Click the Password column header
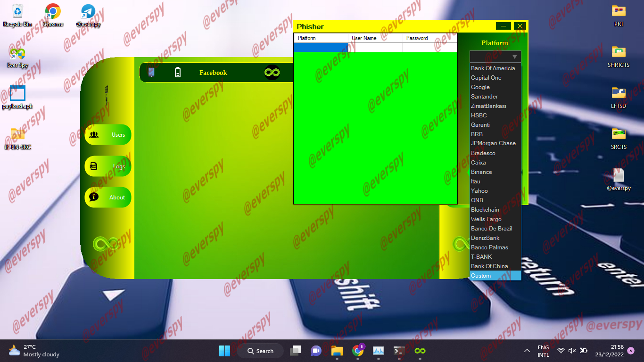 pyautogui.click(x=430, y=38)
